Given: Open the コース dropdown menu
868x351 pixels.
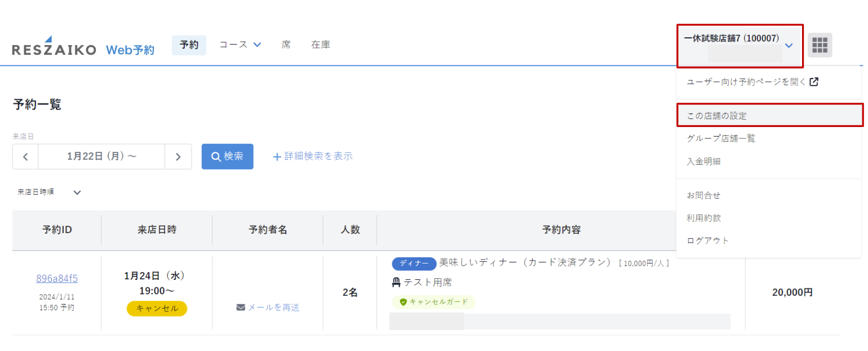Looking at the screenshot, I should (240, 45).
